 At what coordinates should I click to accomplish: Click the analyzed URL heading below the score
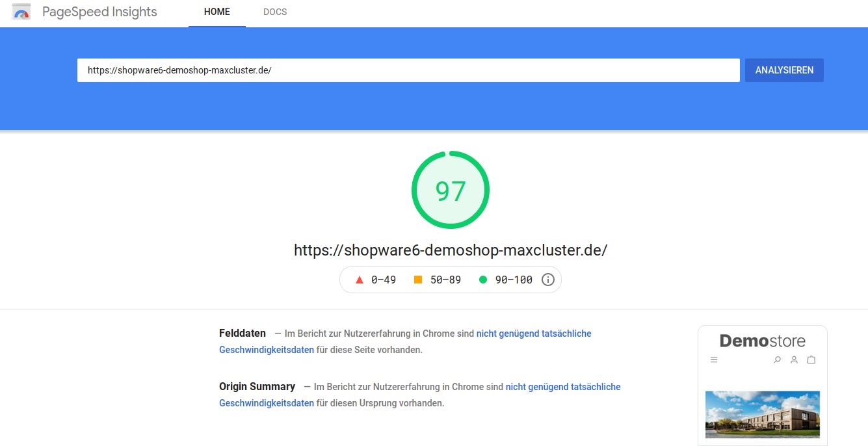point(451,250)
